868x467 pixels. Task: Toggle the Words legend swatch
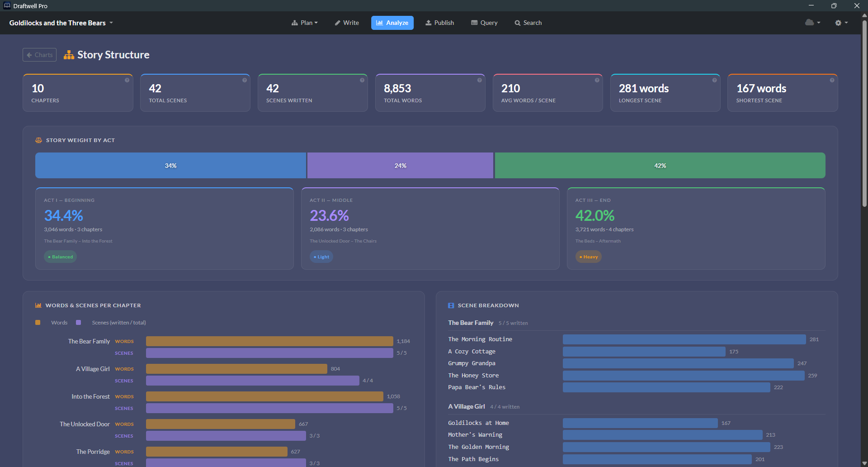tap(38, 323)
